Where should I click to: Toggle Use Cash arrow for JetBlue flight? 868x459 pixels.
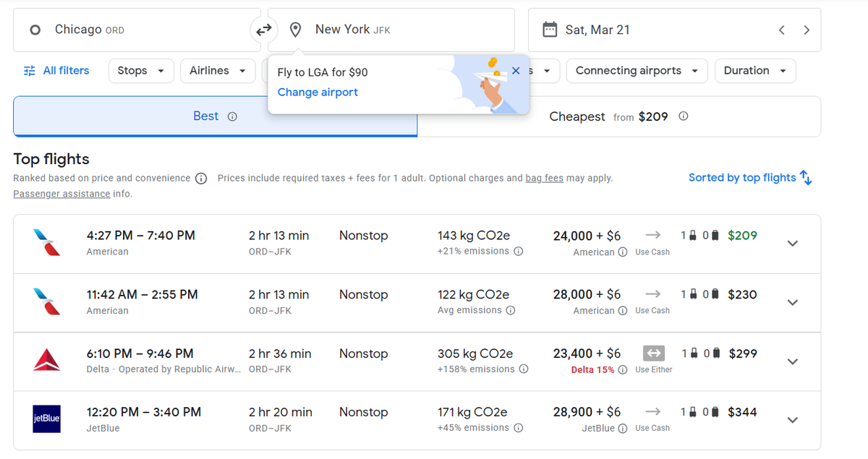point(652,412)
